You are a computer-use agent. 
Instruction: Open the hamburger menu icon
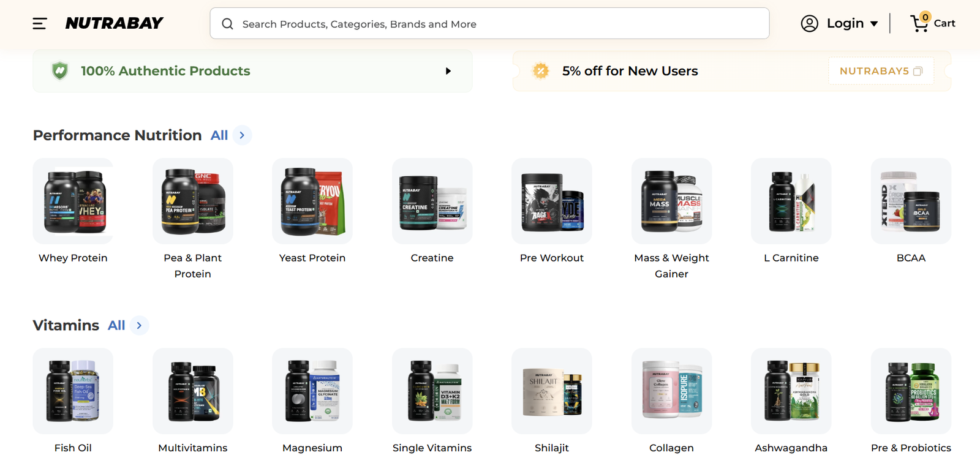(x=40, y=23)
